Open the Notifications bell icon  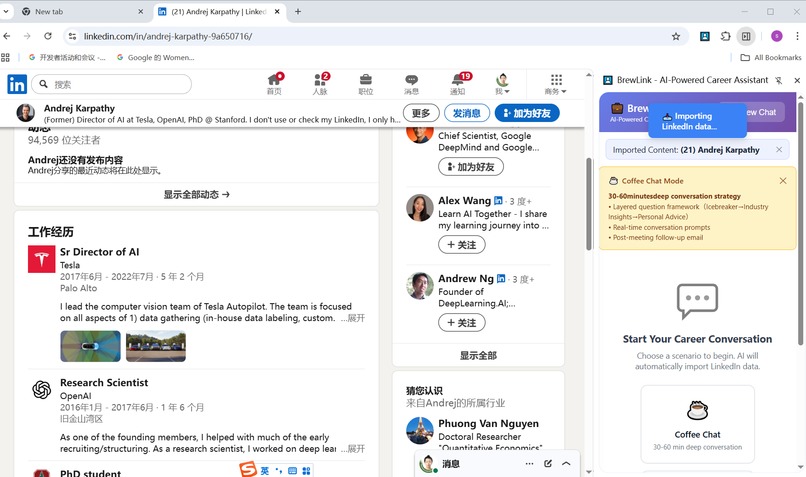point(457,84)
